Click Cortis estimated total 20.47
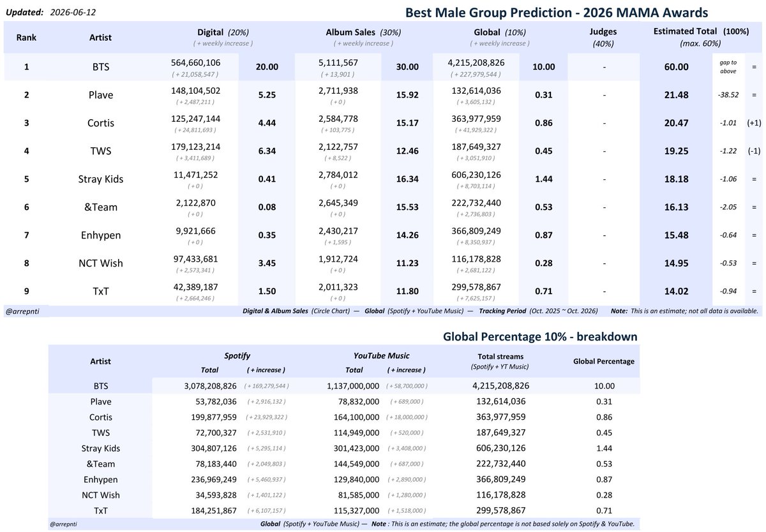 coord(676,123)
